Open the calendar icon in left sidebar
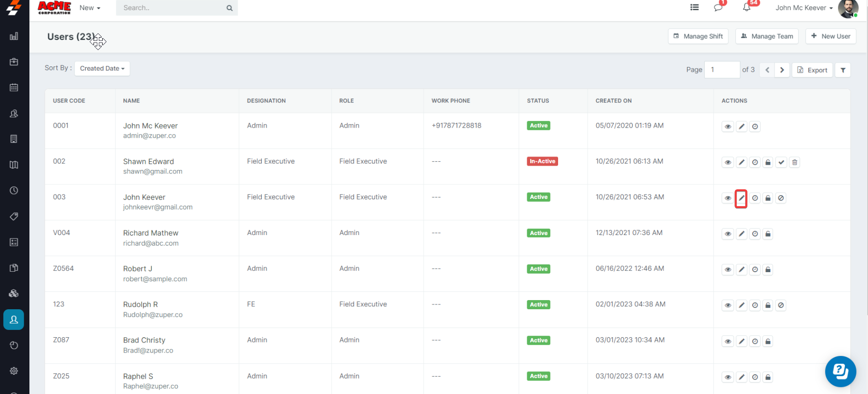Viewport: 868px width, 394px height. (14, 88)
